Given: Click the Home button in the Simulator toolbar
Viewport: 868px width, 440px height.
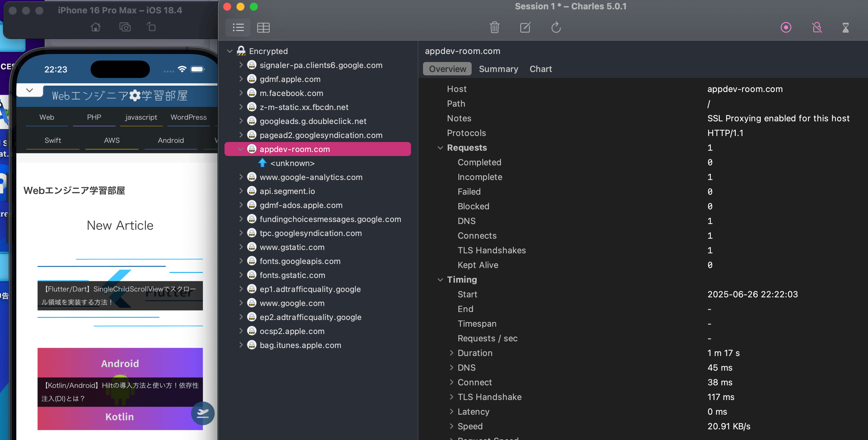Looking at the screenshot, I should pyautogui.click(x=96, y=27).
